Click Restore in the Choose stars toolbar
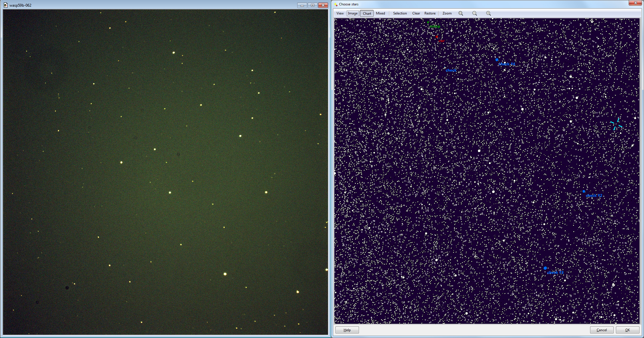 (430, 13)
